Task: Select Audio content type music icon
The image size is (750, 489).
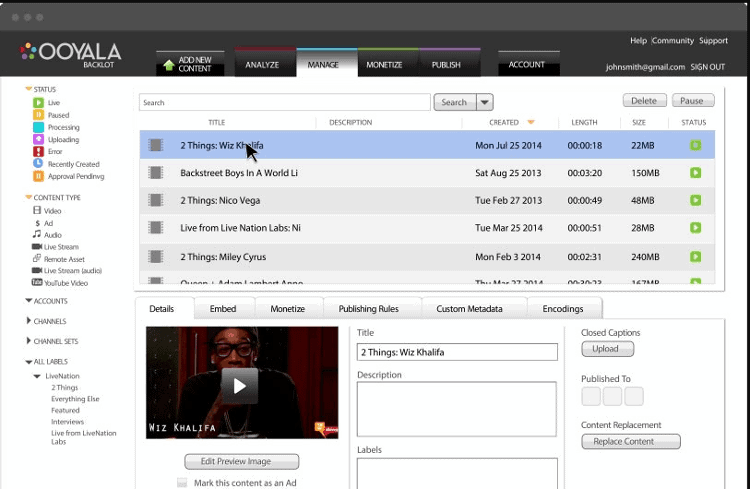Action: point(37,234)
